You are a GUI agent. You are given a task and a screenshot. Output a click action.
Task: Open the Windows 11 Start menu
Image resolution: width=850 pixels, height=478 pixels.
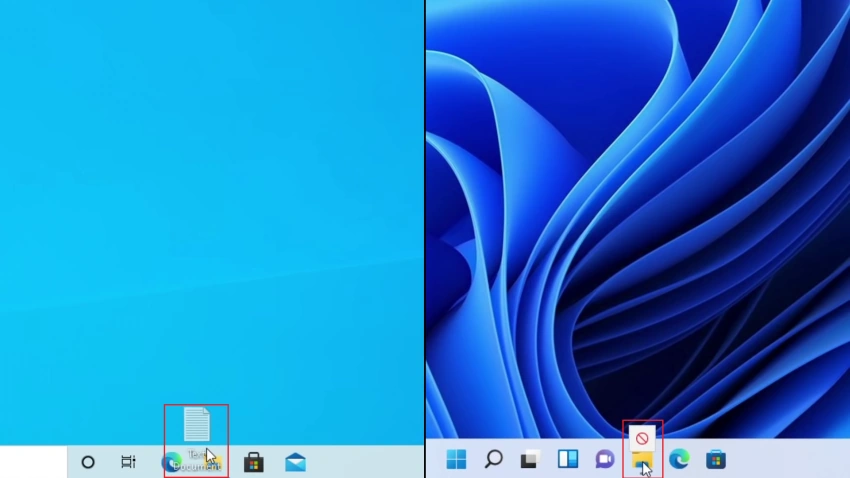456,460
